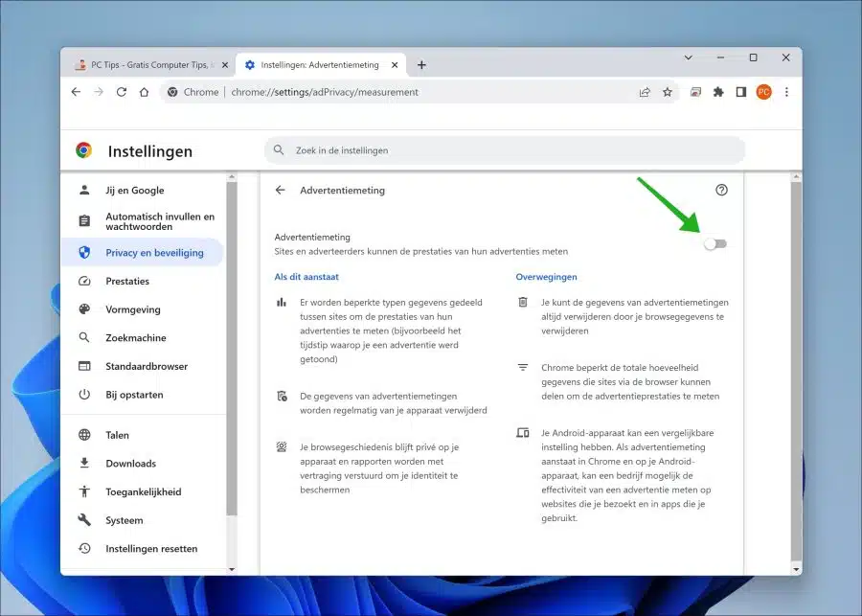Open Zoekmachine settings

(x=143, y=338)
